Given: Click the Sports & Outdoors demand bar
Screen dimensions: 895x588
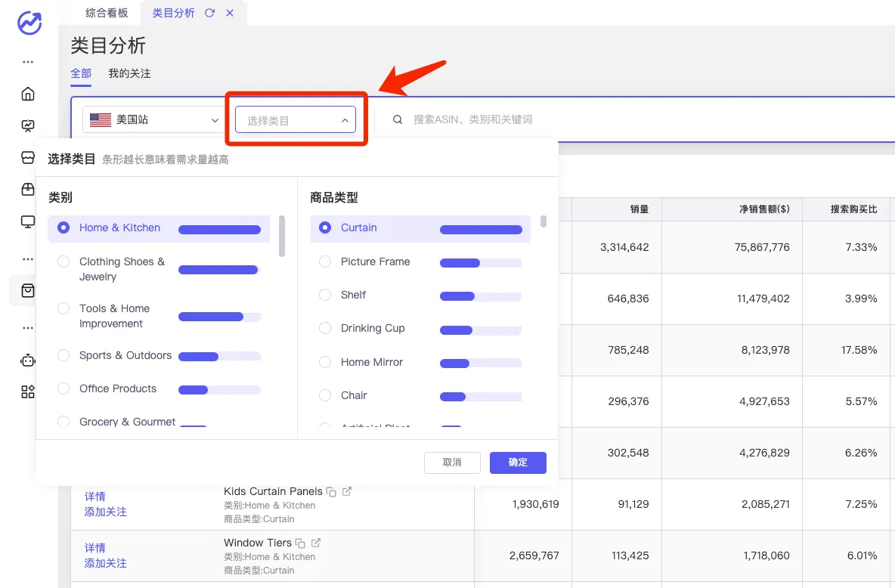Looking at the screenshot, I should [x=220, y=357].
